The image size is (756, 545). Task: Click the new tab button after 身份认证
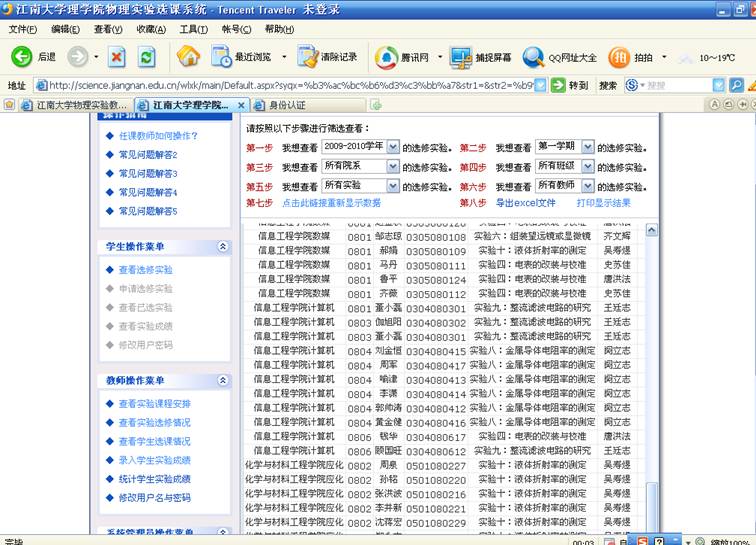[x=376, y=105]
